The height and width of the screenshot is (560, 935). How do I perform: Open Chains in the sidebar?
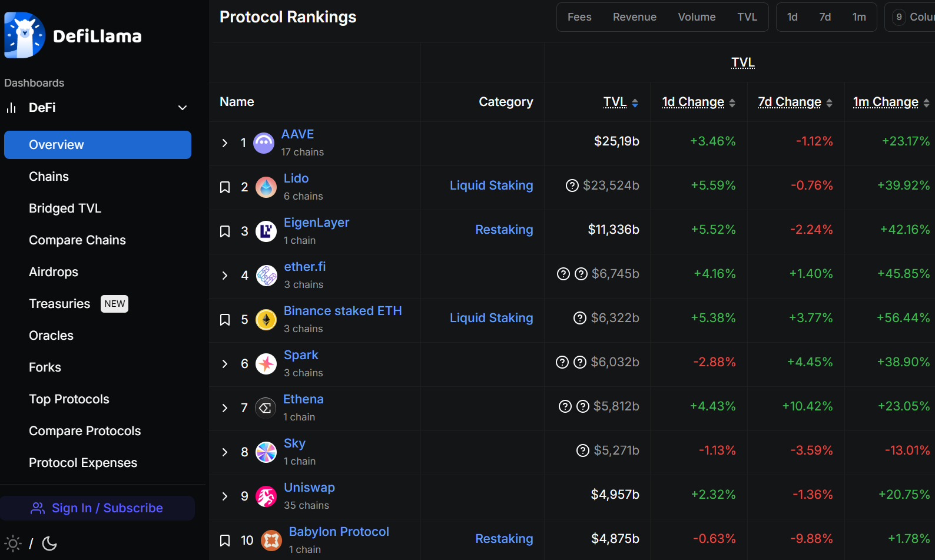(x=49, y=177)
